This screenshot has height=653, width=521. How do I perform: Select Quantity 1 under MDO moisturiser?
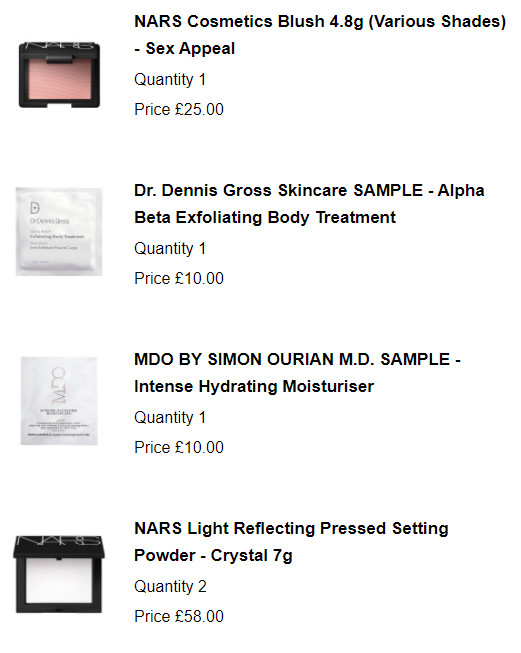point(170,418)
